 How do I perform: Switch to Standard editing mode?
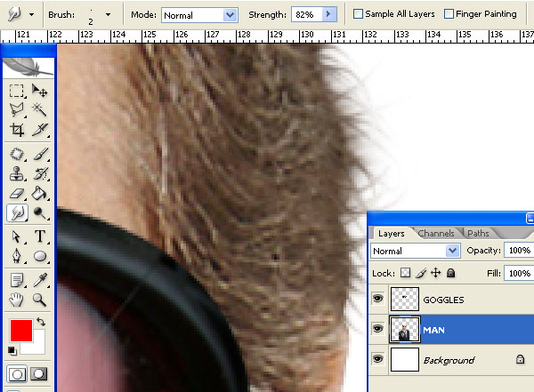coord(17,374)
